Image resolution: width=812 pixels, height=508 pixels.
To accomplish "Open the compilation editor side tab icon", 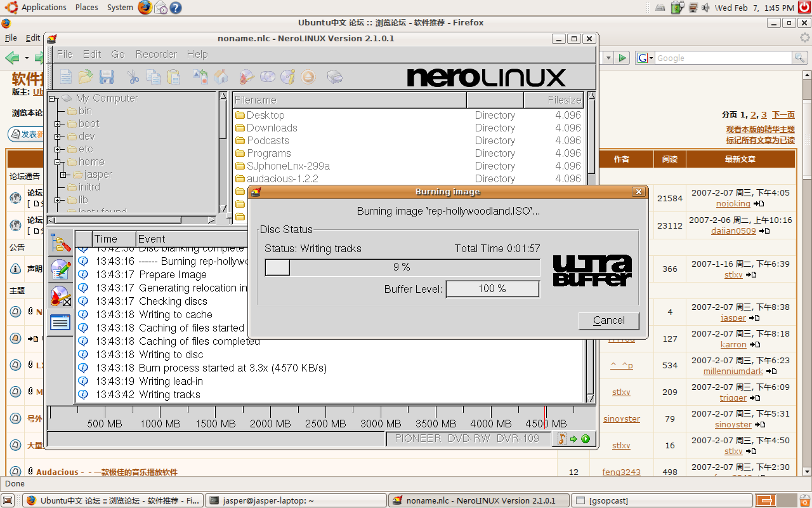I will coord(60,270).
